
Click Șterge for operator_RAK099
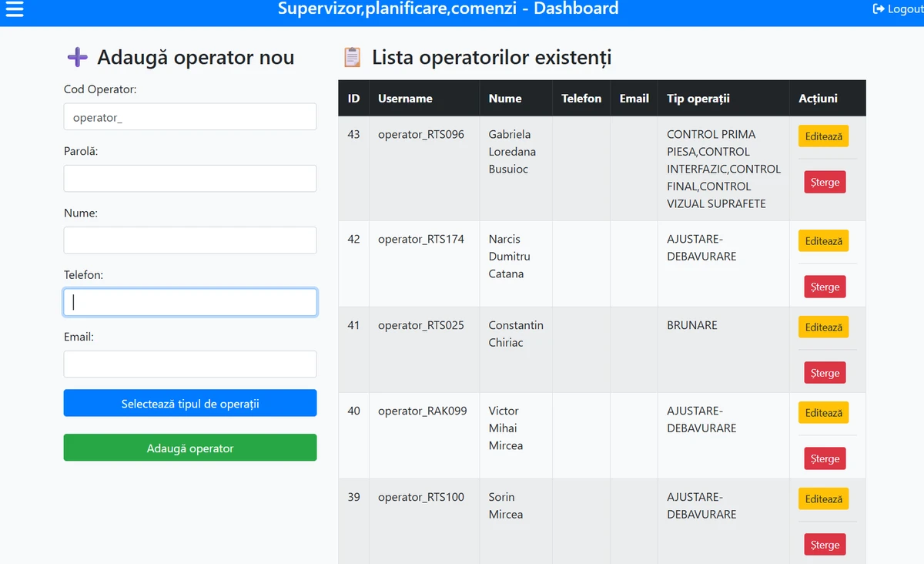825,458
